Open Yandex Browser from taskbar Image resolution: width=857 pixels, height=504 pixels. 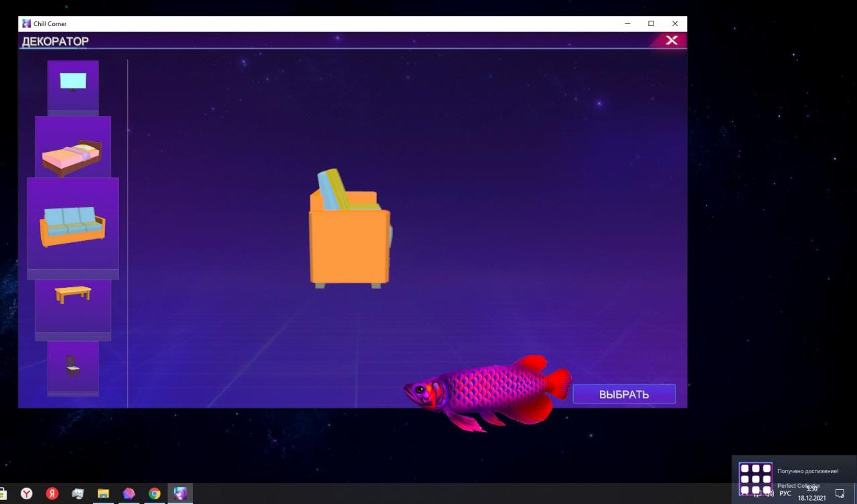[27, 494]
